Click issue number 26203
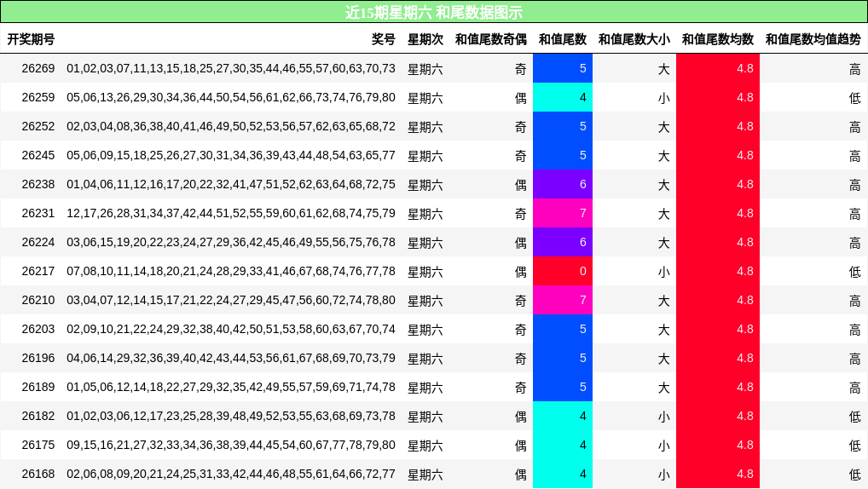Image resolution: width=868 pixels, height=489 pixels. [38, 329]
